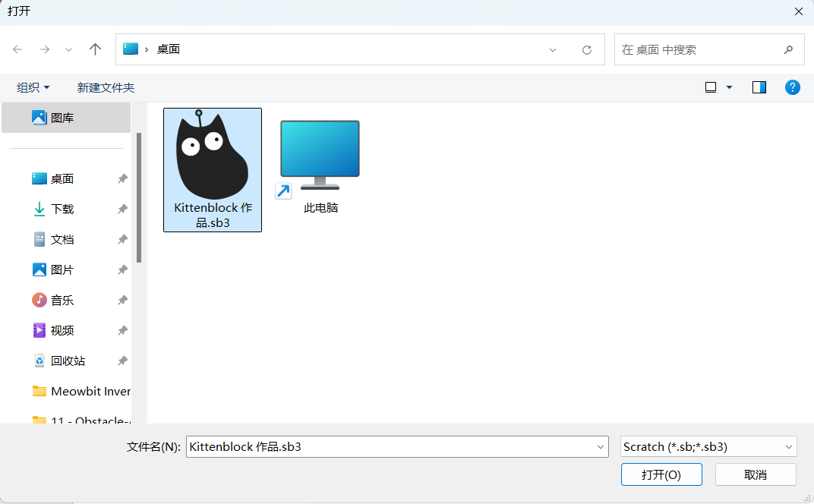This screenshot has height=504, width=814.
Task: Click the 桌面 breadcrumb in the address bar
Action: [169, 49]
